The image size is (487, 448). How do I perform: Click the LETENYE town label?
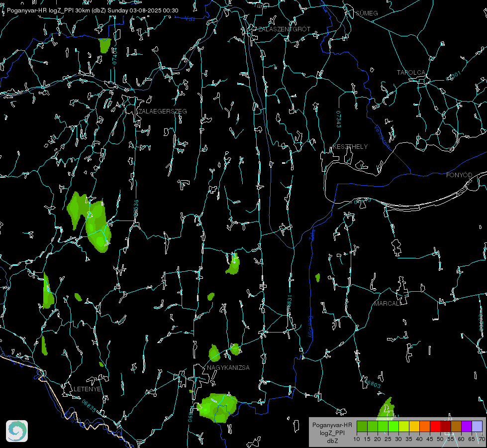[87, 389]
